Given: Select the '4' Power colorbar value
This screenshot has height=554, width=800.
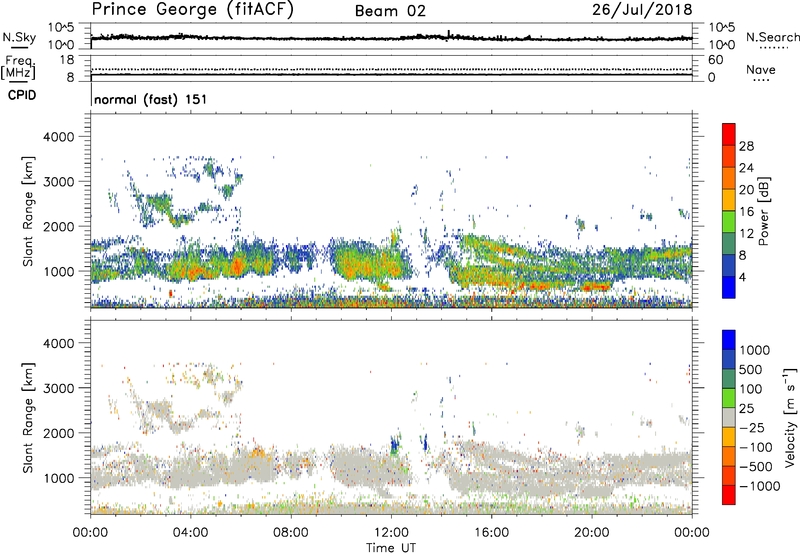Looking at the screenshot, I should click(742, 277).
